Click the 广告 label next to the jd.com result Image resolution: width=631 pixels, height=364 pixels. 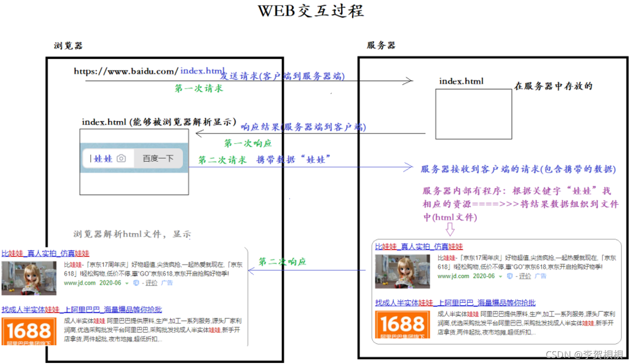(x=167, y=283)
